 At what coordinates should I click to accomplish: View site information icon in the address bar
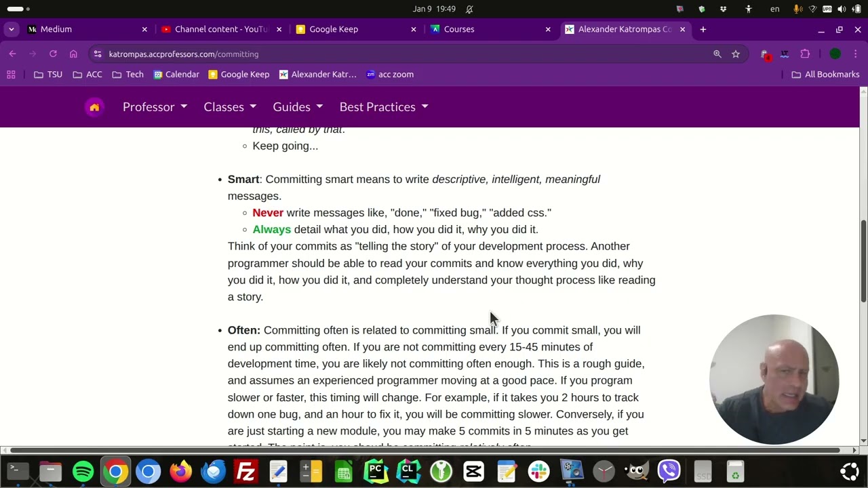98,54
